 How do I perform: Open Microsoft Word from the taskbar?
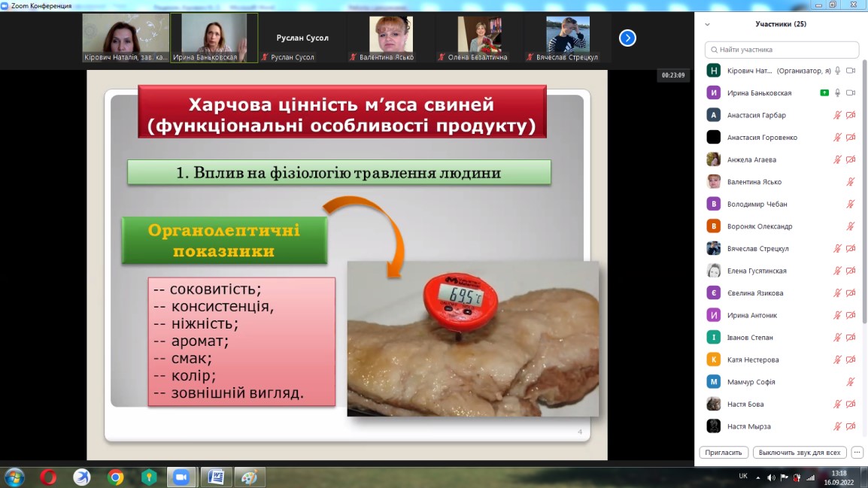click(215, 477)
